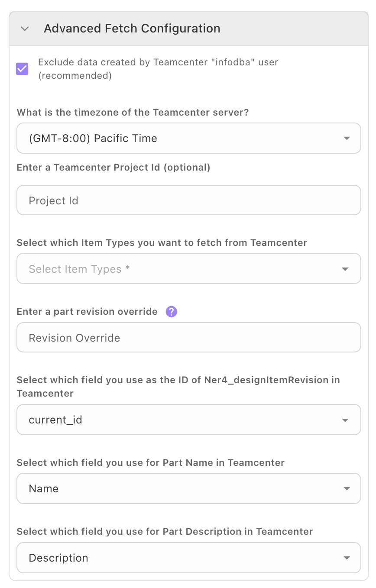Click the arrow icon in the timezone selector
This screenshot has width=376, height=588.
pos(346,139)
